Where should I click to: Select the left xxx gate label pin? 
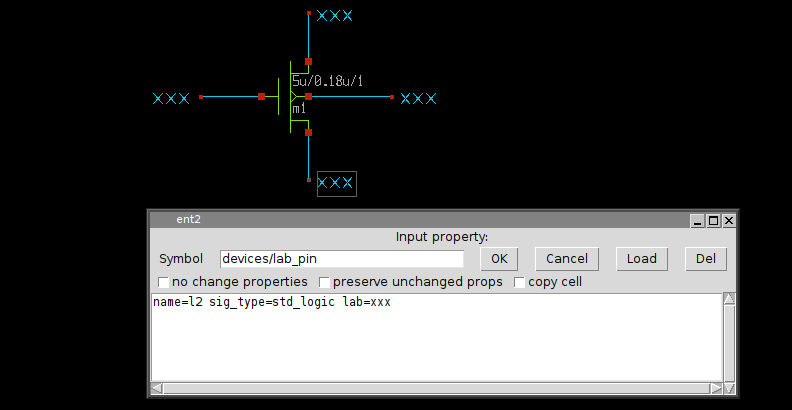(171, 98)
